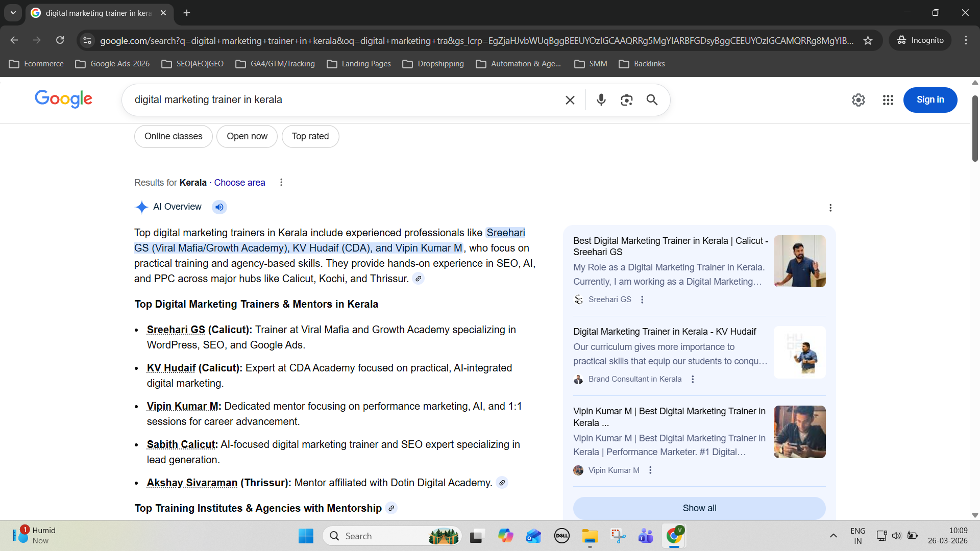The height and width of the screenshot is (551, 980).
Task: Clear the search query with X
Action: pyautogui.click(x=570, y=100)
